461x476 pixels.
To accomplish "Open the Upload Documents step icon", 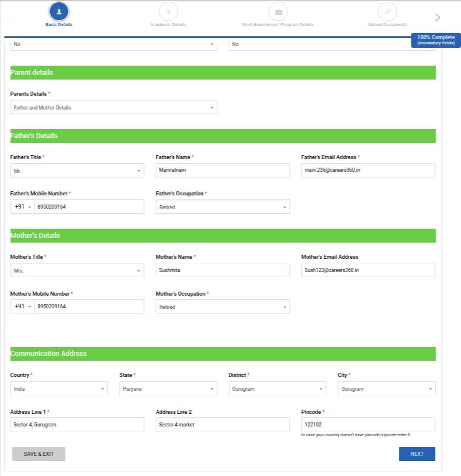I will pos(387,10).
